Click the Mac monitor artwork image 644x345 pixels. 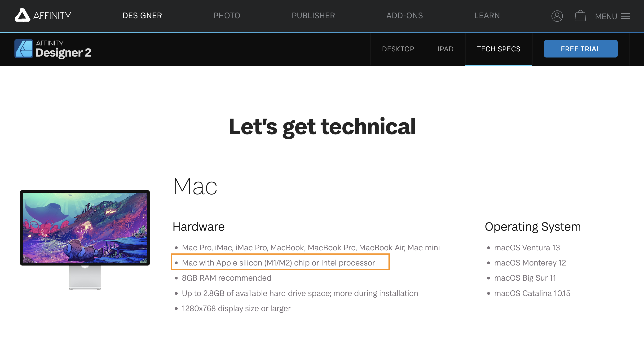(85, 240)
